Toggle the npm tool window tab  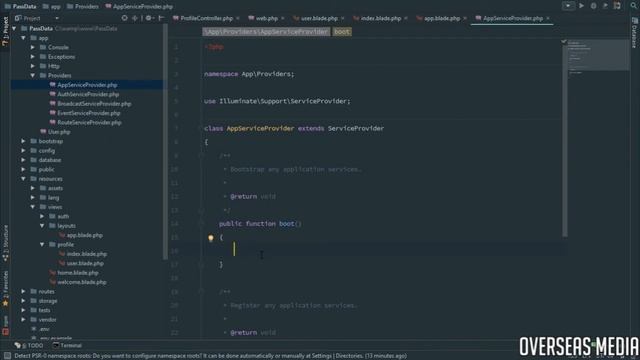point(5,325)
